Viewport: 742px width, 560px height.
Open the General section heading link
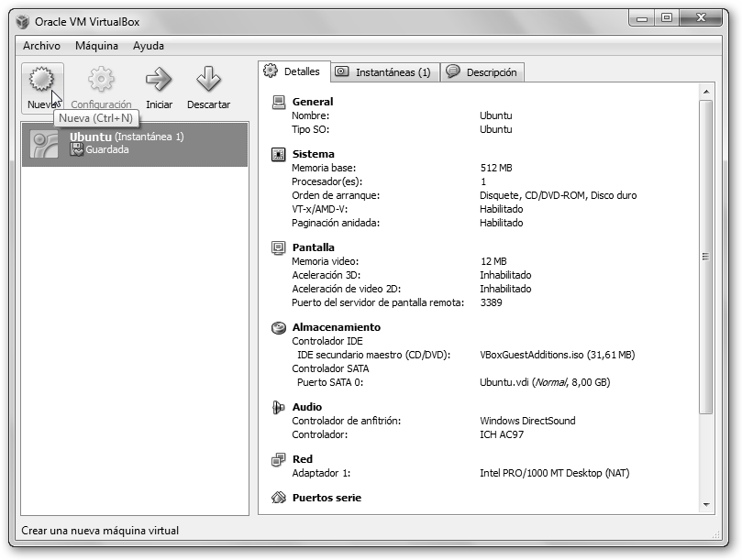[312, 102]
